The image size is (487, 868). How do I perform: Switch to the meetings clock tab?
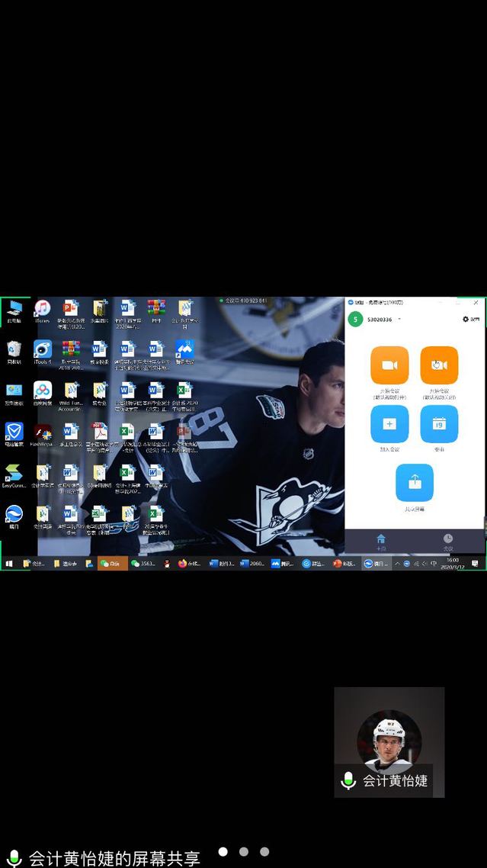pos(448,539)
